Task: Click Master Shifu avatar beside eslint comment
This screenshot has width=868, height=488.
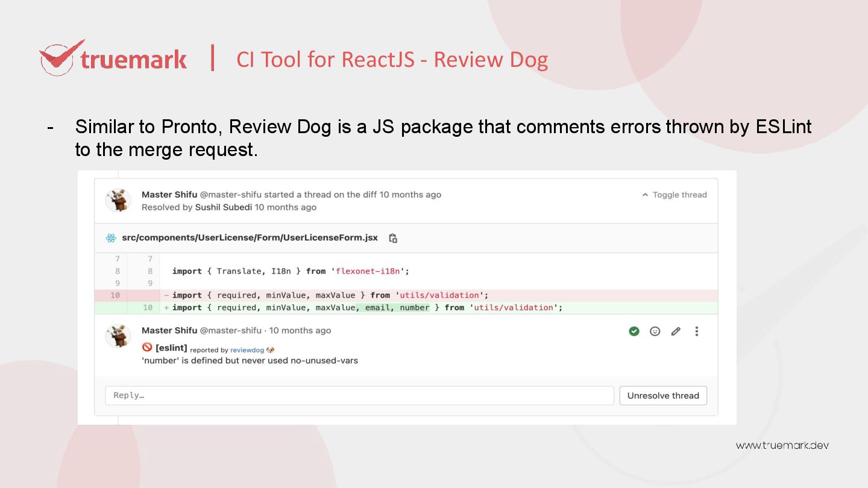Action: tap(118, 336)
